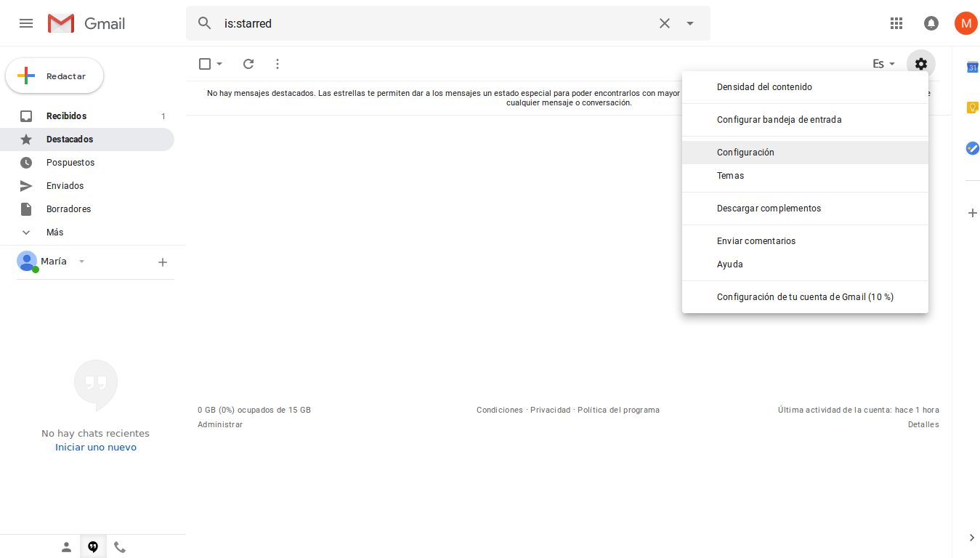
Task: Open the main navigation hamburger menu
Action: tap(25, 23)
